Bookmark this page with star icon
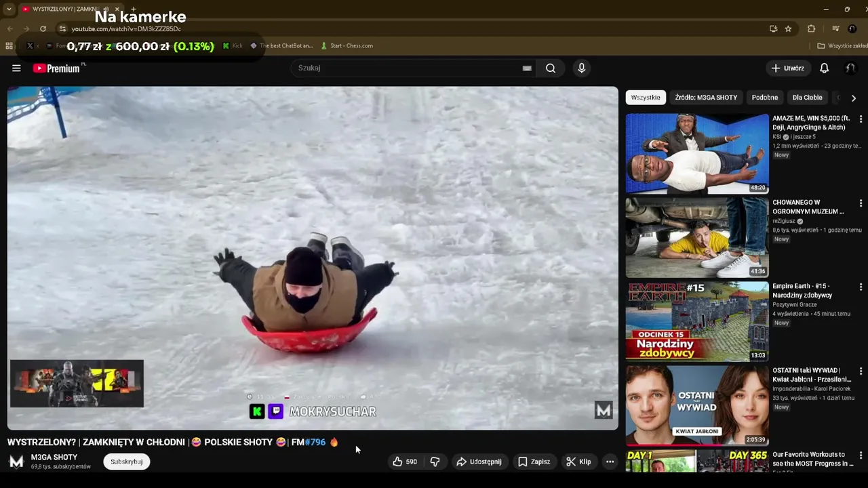Image resolution: width=868 pixels, height=488 pixels. point(788,28)
